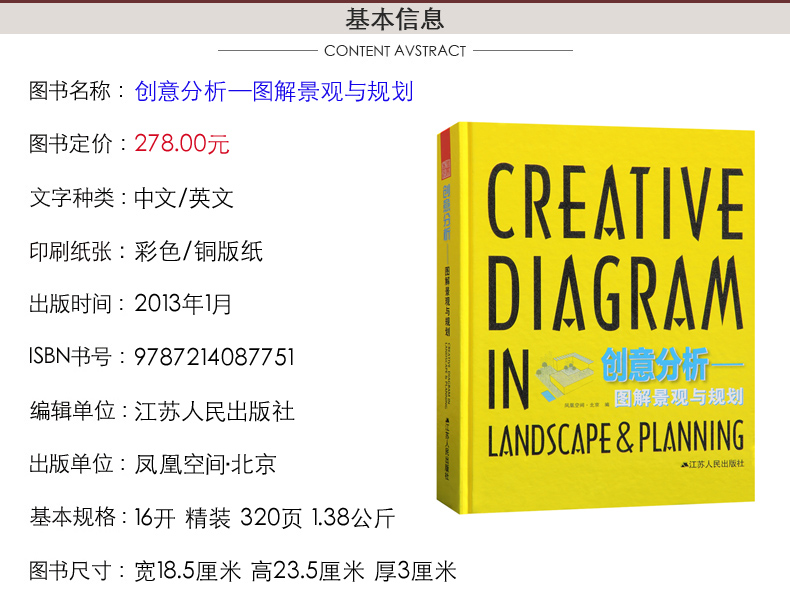Click 江苏人民出版社 logo on the cover
The image size is (790, 605).
[711, 464]
